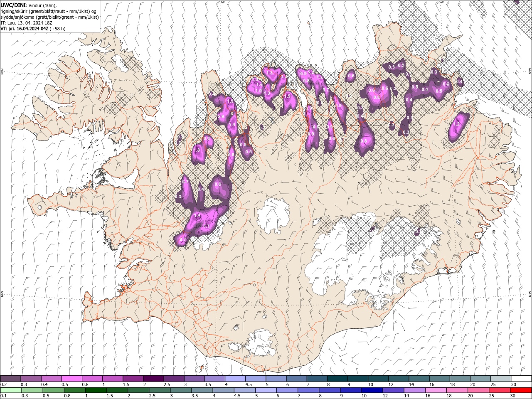Image resolution: width=532 pixels, height=399 pixels.
Task: Click the '0.4' label in the purple scale
Action: point(44,384)
